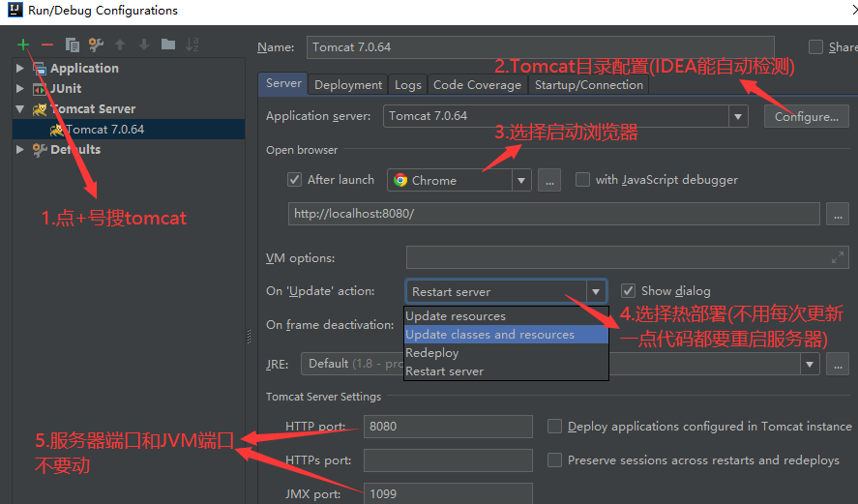858x504 pixels.
Task: Uncheck the After launch checkbox
Action: (x=295, y=180)
